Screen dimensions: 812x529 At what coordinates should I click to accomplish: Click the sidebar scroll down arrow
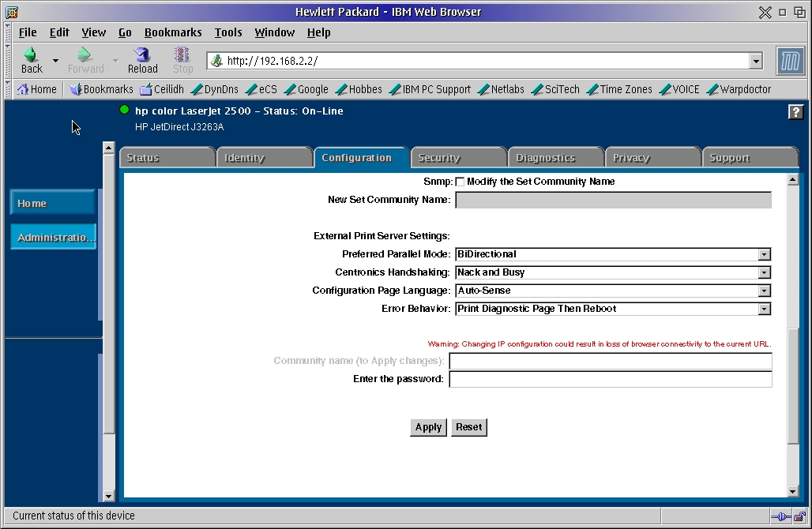pyautogui.click(x=108, y=497)
